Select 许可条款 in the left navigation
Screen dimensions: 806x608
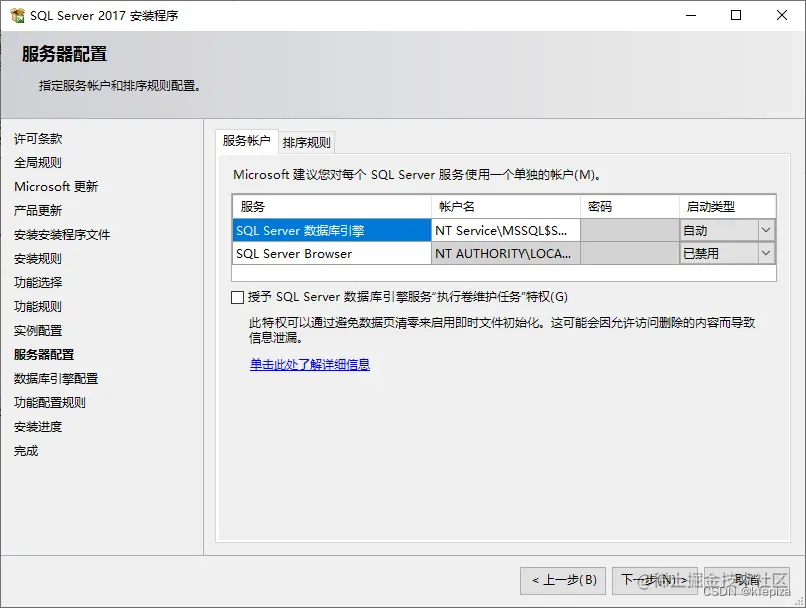(x=35, y=138)
